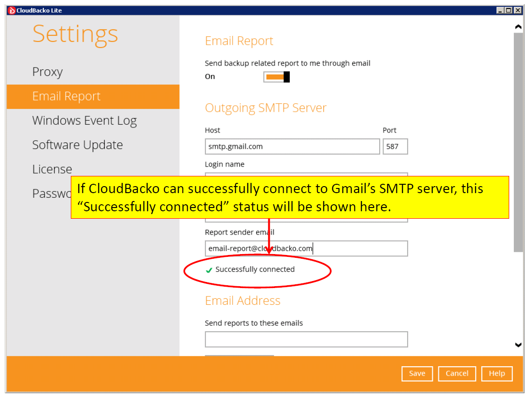Close the CloudBacko Lite window

518,11
